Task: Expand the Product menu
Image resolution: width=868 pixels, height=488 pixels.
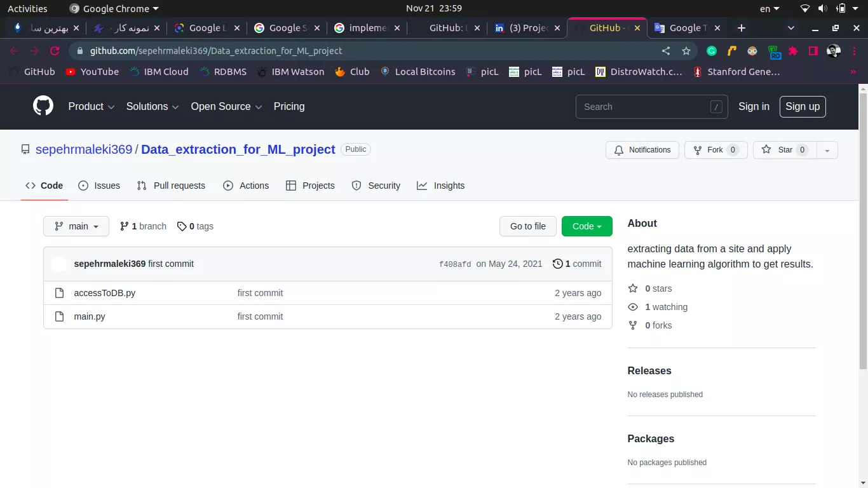Action: (x=92, y=106)
